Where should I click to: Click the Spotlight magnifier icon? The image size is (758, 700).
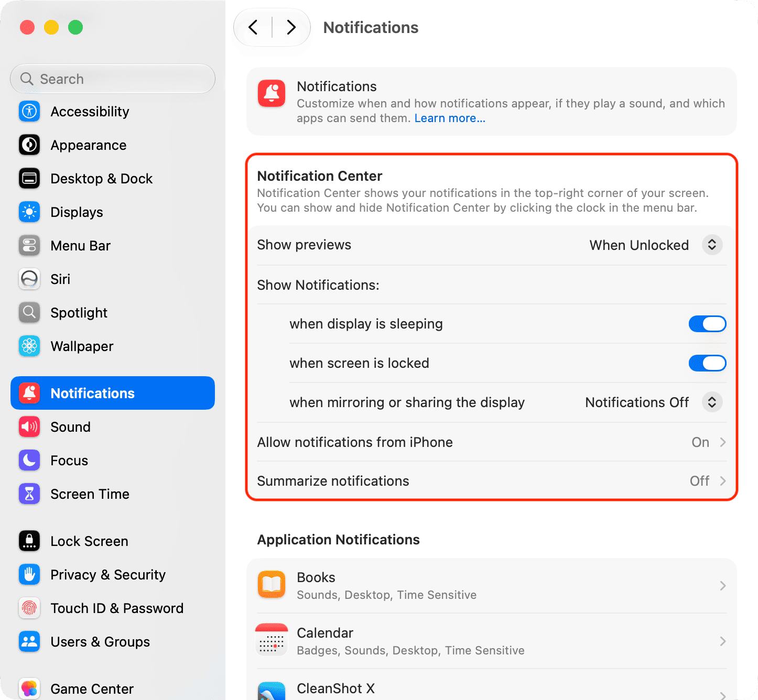coord(29,312)
